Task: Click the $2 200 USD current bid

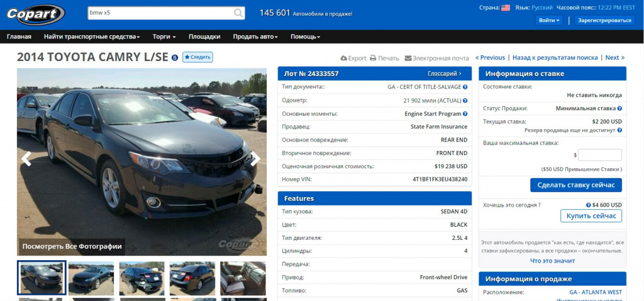Action: point(607,122)
